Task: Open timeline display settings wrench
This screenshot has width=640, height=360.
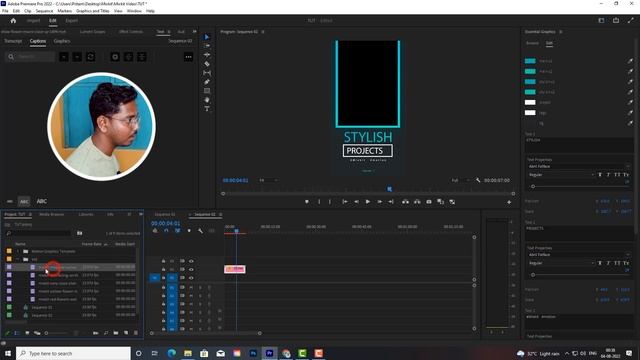Action: click(x=200, y=231)
